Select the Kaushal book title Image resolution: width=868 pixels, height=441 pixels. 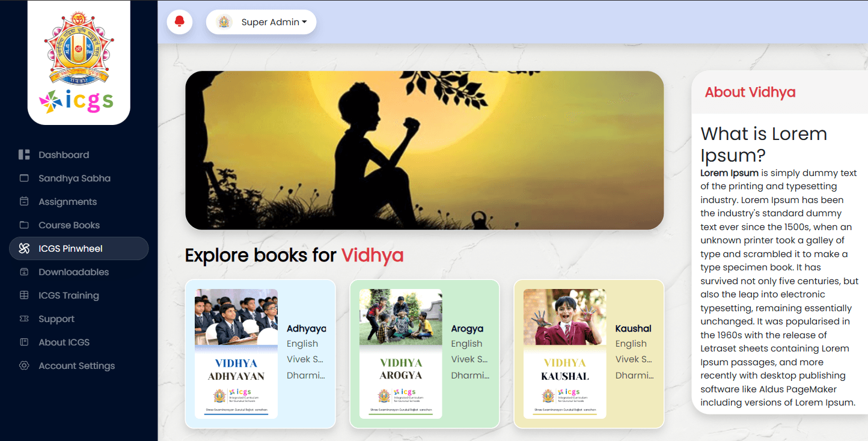(x=634, y=329)
